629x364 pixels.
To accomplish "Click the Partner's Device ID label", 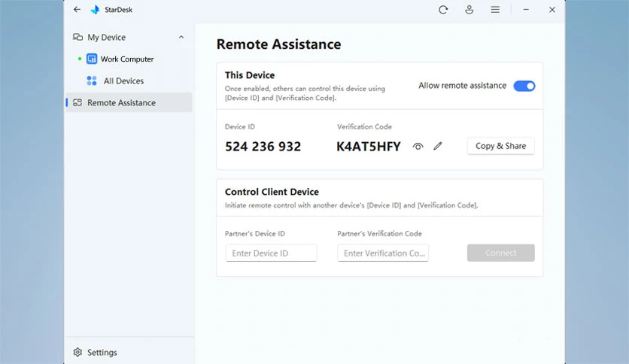I will tap(255, 233).
